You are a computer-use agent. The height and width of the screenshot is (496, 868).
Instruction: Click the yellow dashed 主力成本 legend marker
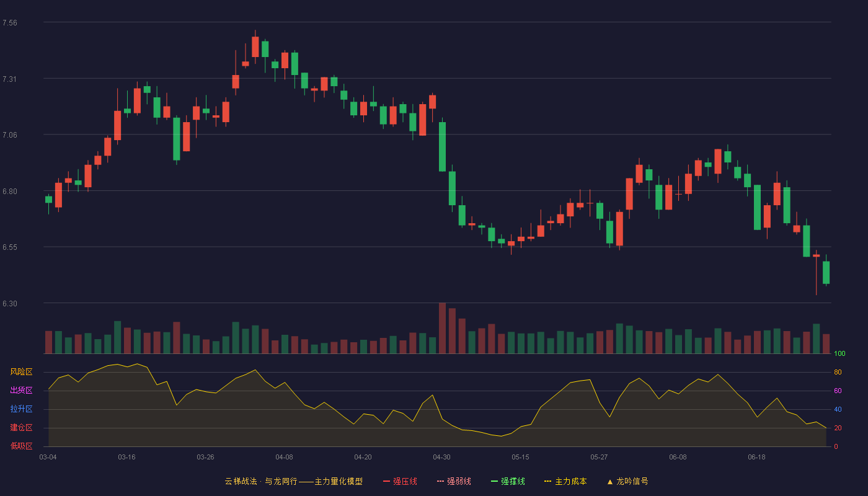click(547, 481)
